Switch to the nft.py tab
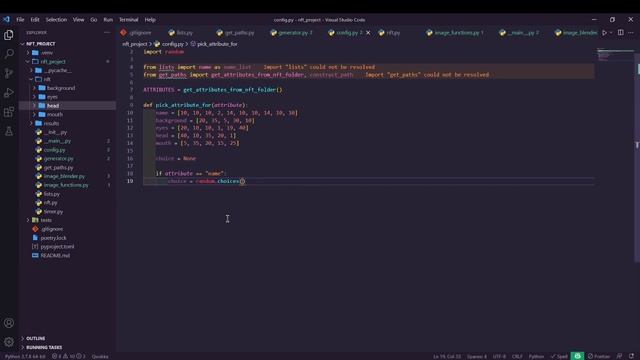This screenshot has height=360, width=640. (390, 33)
